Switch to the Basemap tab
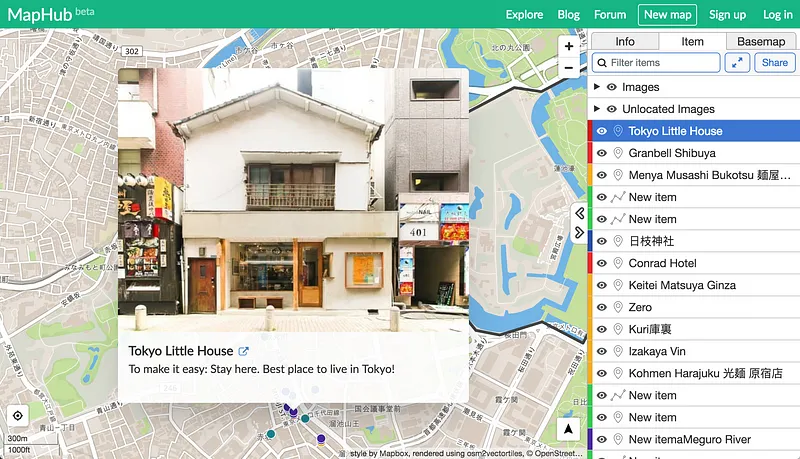Viewport: 800px width, 459px height. pyautogui.click(x=761, y=41)
